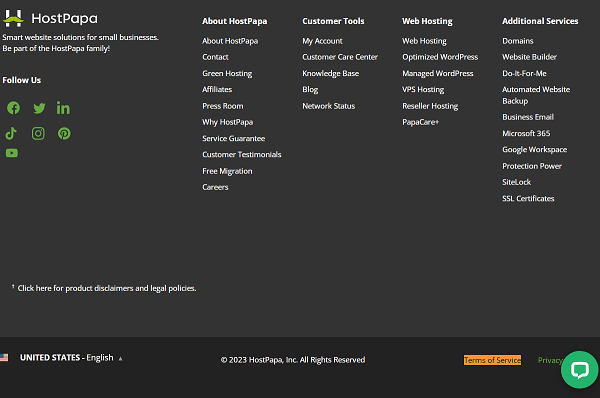Image resolution: width=600 pixels, height=398 pixels.
Task: Click the United States flag icon
Action: (4, 357)
